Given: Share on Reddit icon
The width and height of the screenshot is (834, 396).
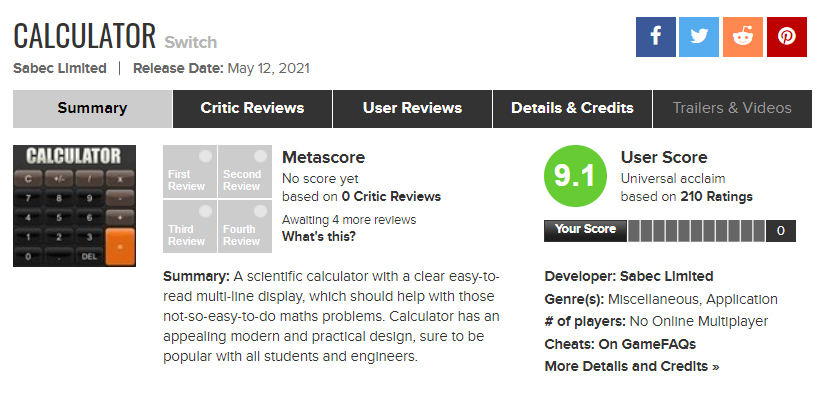Looking at the screenshot, I should [x=743, y=37].
